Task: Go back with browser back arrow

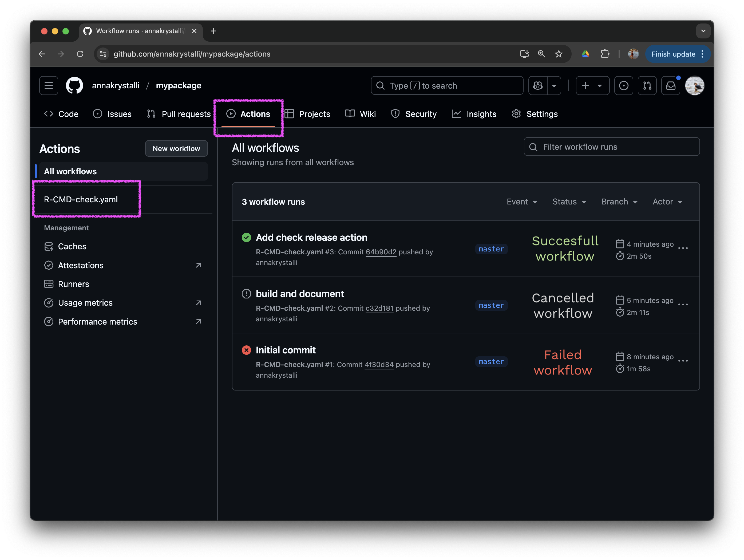Action: coord(42,54)
